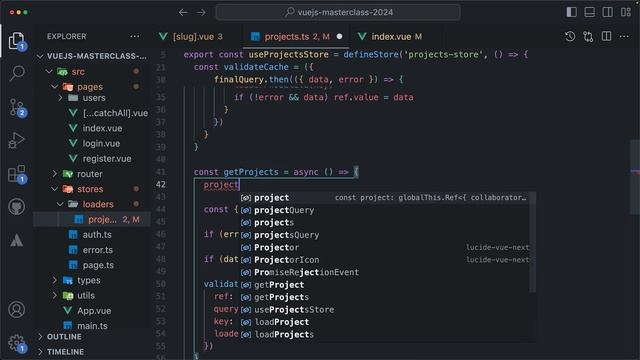Viewport: 640px width, 360px height.
Task: Expand the router folder
Action: pyautogui.click(x=55, y=174)
